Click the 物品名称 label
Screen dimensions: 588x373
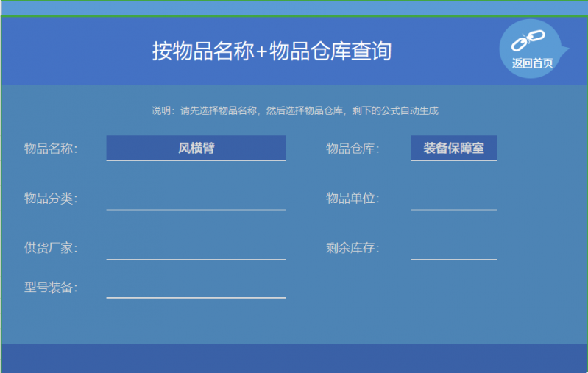point(51,149)
